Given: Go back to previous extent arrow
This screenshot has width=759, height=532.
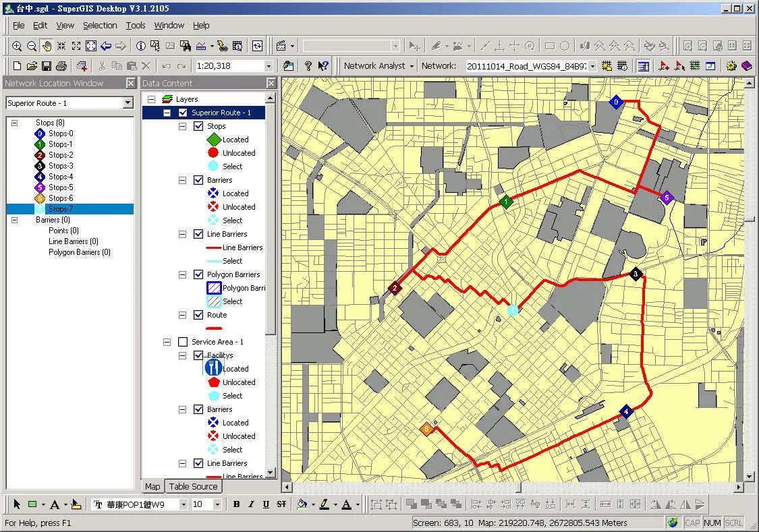Looking at the screenshot, I should click(x=105, y=46).
